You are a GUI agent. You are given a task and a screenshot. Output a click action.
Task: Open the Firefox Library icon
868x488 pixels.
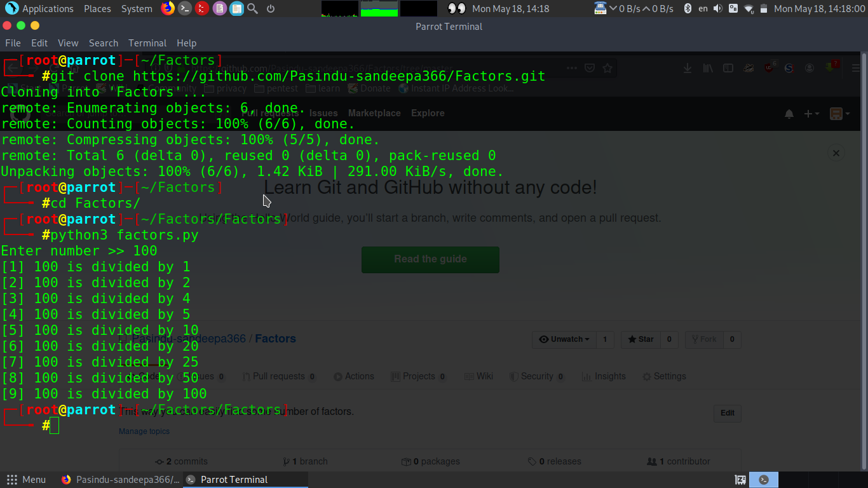[708, 68]
